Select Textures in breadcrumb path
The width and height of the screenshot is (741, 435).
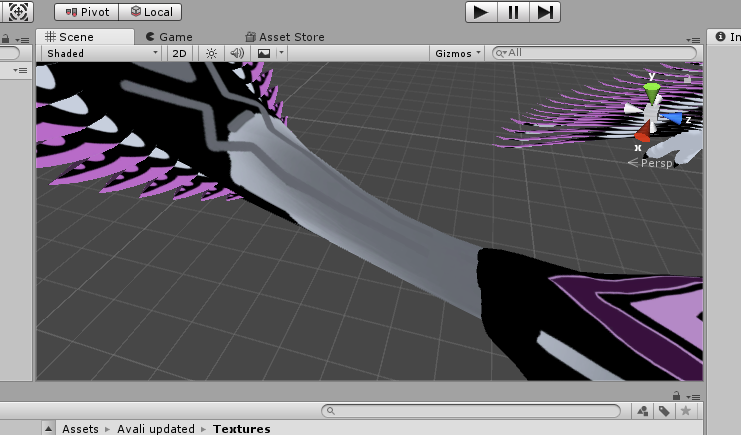pos(241,429)
